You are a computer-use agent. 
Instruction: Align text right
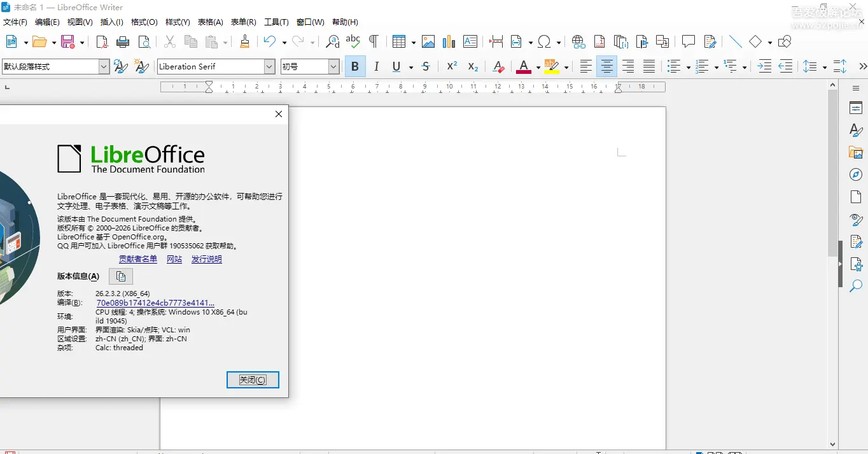[628, 66]
